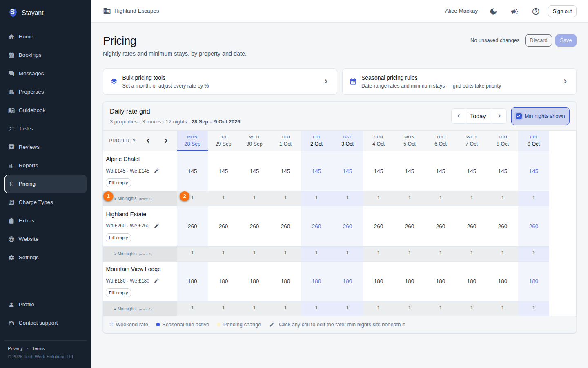This screenshot has height=368, width=588.
Task: Open announcements megaphone icon
Action: pos(514,11)
